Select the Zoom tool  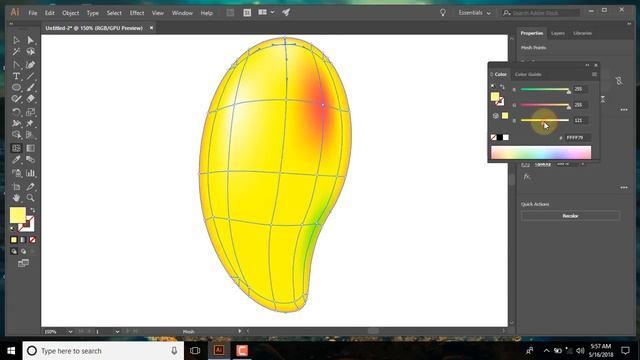click(31, 198)
